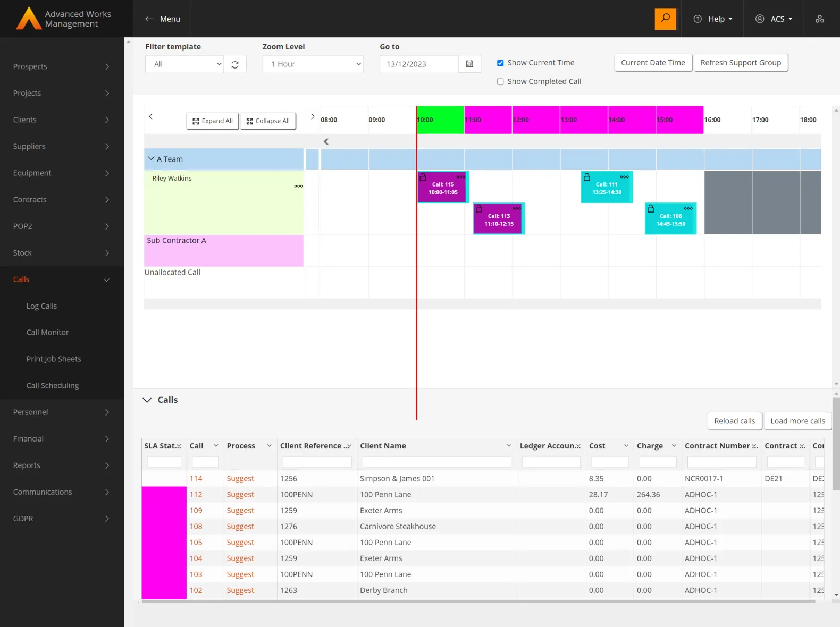Click the Unallocated Call row

click(x=224, y=283)
